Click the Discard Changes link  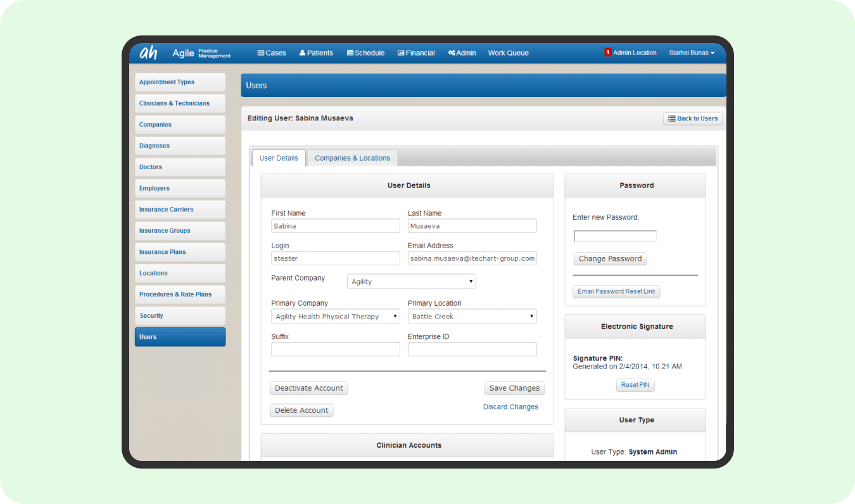[510, 407]
